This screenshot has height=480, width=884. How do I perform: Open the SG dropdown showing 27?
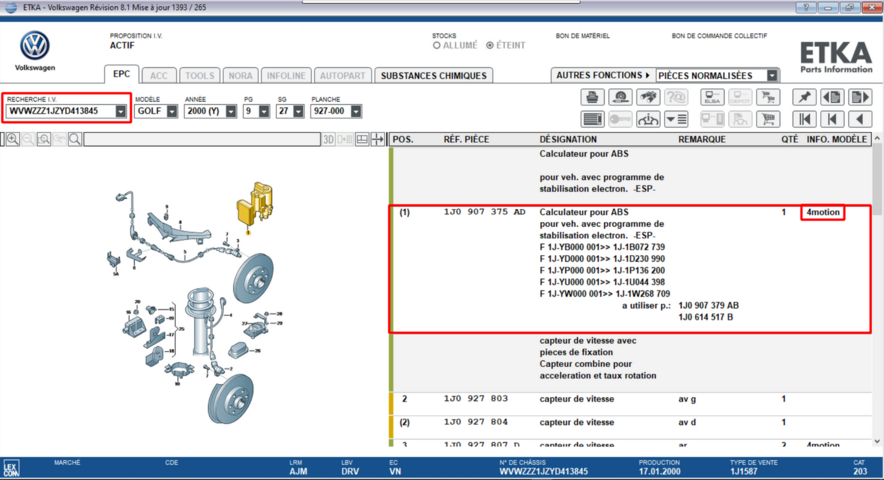click(298, 111)
